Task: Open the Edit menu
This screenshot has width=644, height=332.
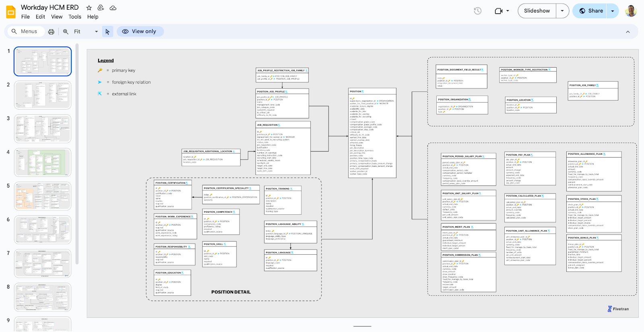Action: pos(40,17)
